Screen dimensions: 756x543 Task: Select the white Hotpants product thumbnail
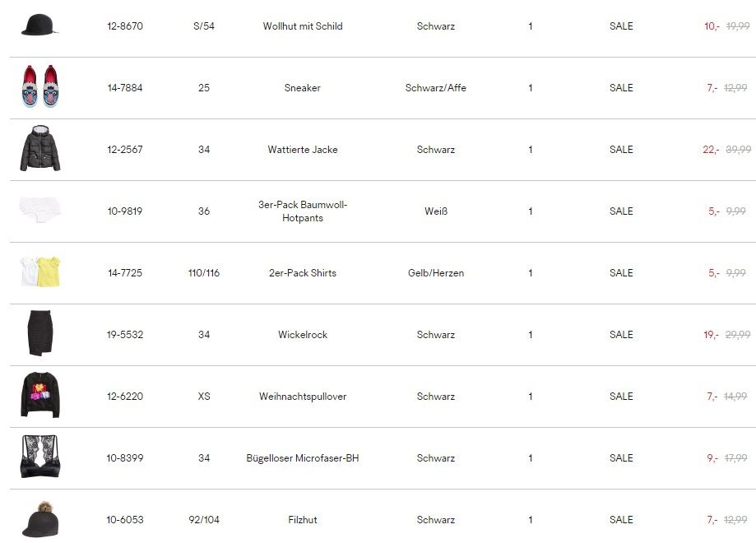point(40,209)
